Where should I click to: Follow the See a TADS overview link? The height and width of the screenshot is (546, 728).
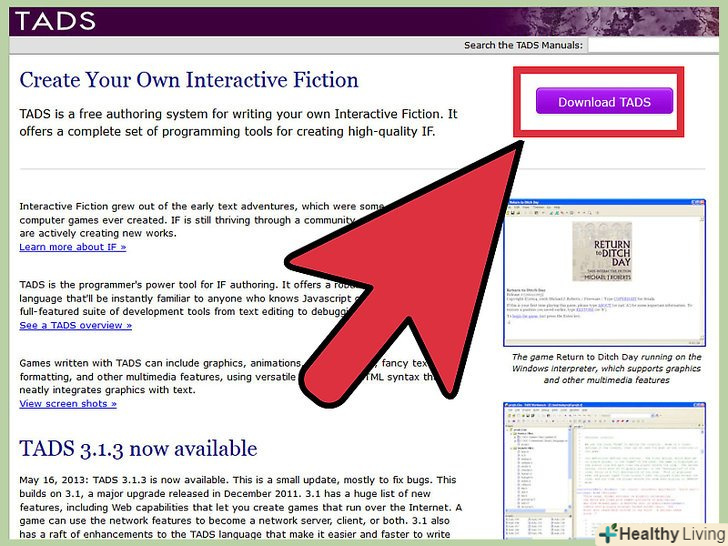tap(75, 325)
